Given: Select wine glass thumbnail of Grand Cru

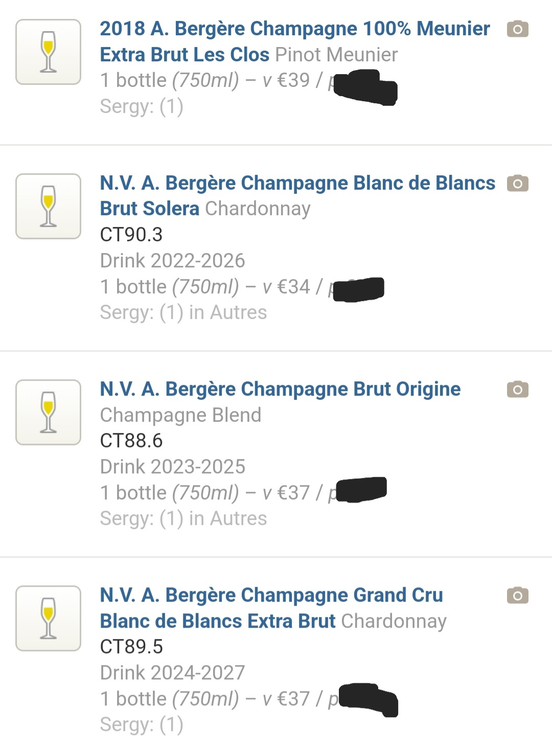Looking at the screenshot, I should coord(49,618).
